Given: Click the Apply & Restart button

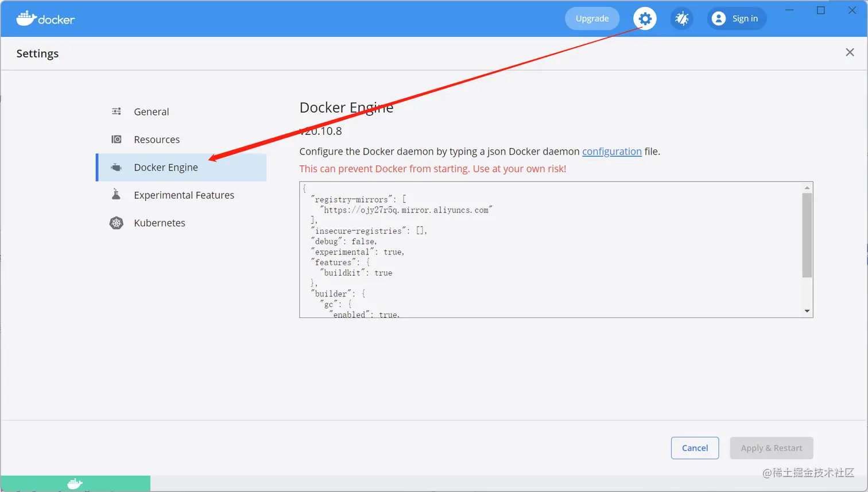Looking at the screenshot, I should tap(772, 448).
